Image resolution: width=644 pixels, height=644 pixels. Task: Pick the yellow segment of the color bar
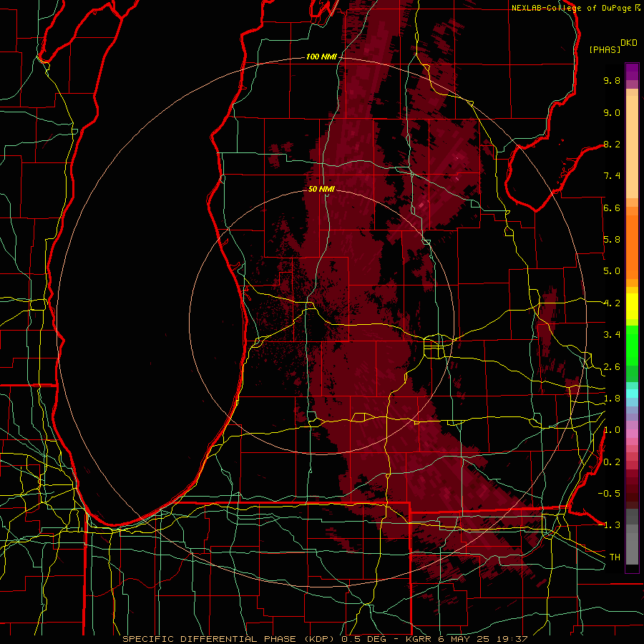[x=632, y=306]
